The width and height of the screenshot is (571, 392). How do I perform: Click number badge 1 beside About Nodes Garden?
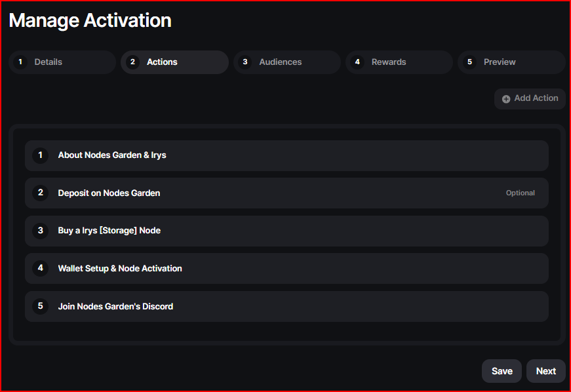coord(41,155)
